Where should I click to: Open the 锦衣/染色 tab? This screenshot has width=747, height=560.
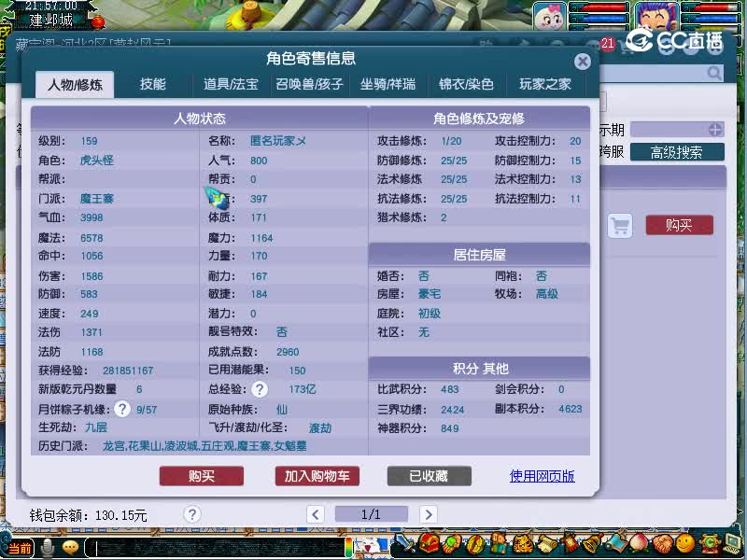pos(466,84)
